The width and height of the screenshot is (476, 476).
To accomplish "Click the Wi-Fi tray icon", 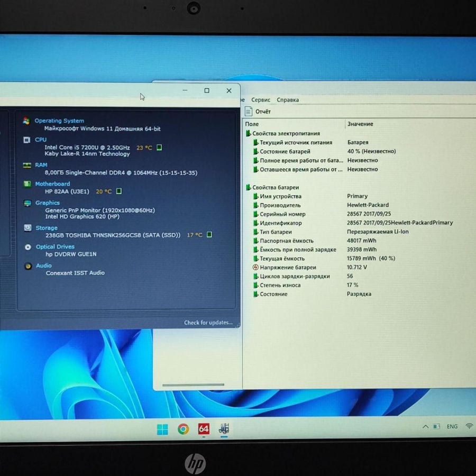I will pyautogui.click(x=469, y=426).
